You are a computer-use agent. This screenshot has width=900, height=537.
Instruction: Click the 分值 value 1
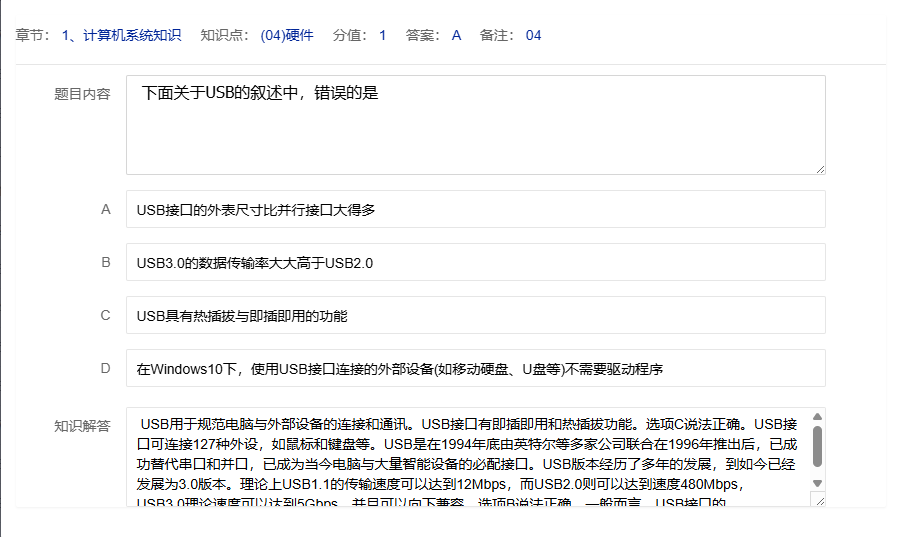tap(382, 35)
